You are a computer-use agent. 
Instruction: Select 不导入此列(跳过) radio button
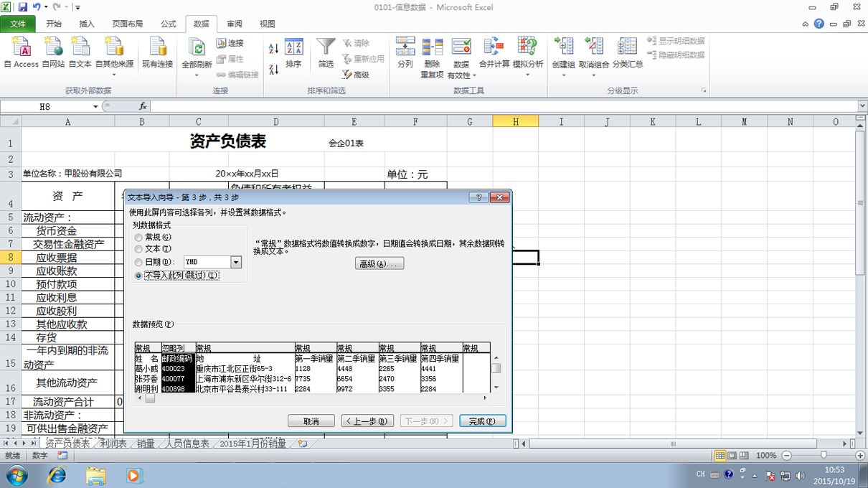coord(138,276)
